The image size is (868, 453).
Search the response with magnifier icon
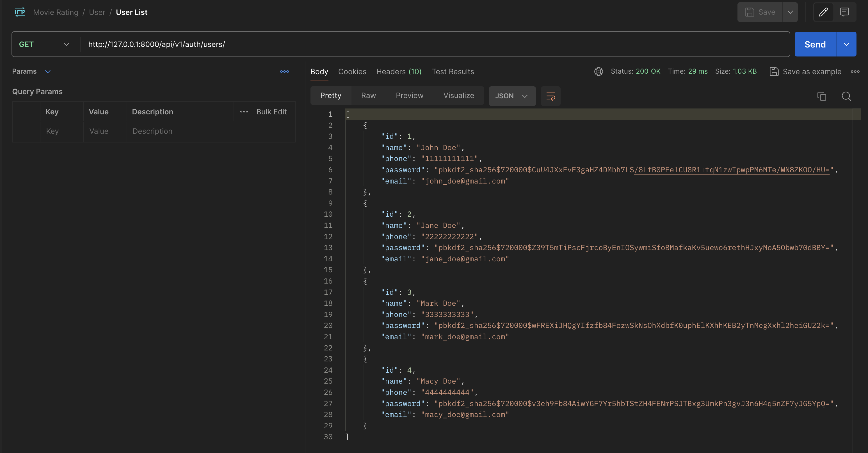click(846, 96)
